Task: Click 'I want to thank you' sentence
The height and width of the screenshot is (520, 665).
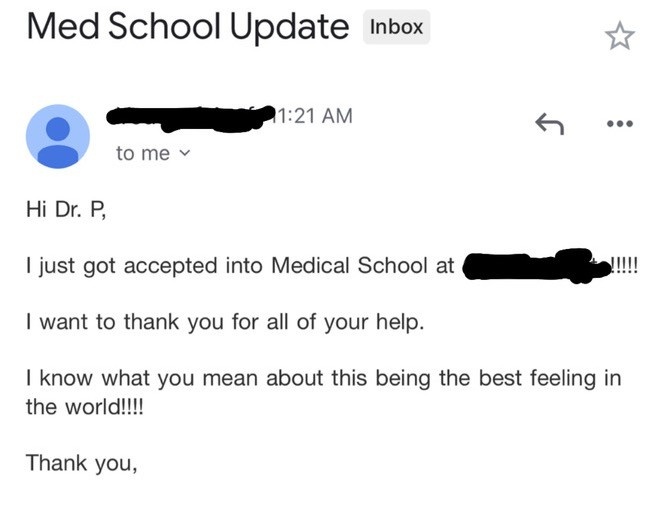Action: (225, 322)
